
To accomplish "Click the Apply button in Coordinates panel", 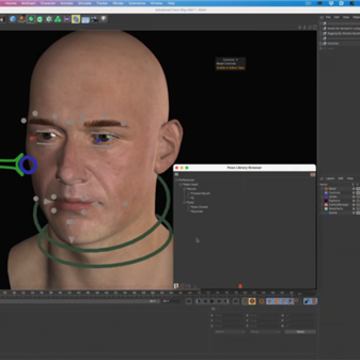I will [300, 332].
